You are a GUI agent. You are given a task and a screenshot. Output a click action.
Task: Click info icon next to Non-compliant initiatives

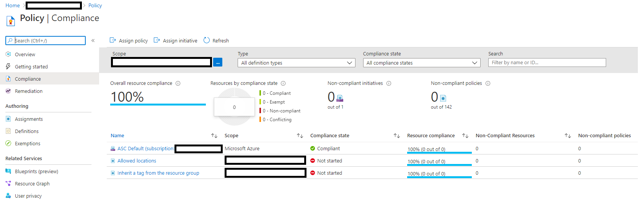click(x=389, y=83)
